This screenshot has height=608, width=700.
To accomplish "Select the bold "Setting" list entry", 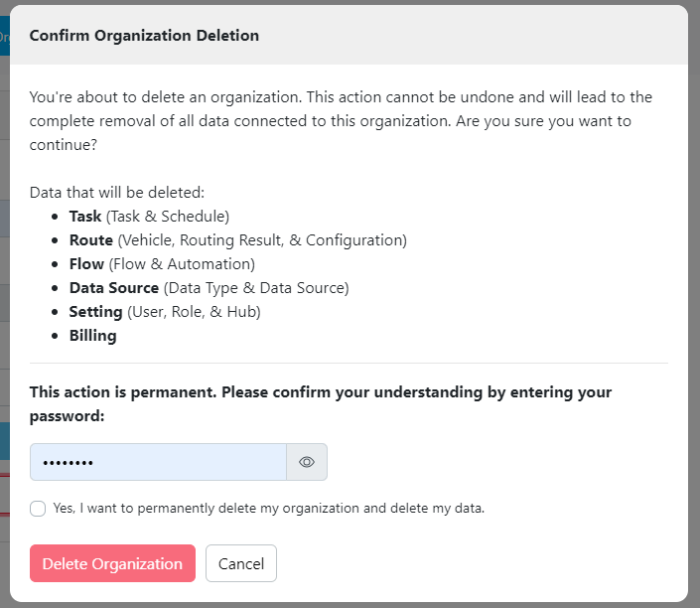I will click(x=95, y=311).
